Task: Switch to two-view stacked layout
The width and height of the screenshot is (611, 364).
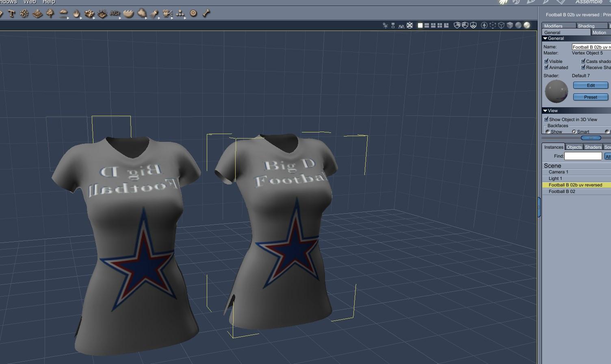Action: click(x=427, y=25)
